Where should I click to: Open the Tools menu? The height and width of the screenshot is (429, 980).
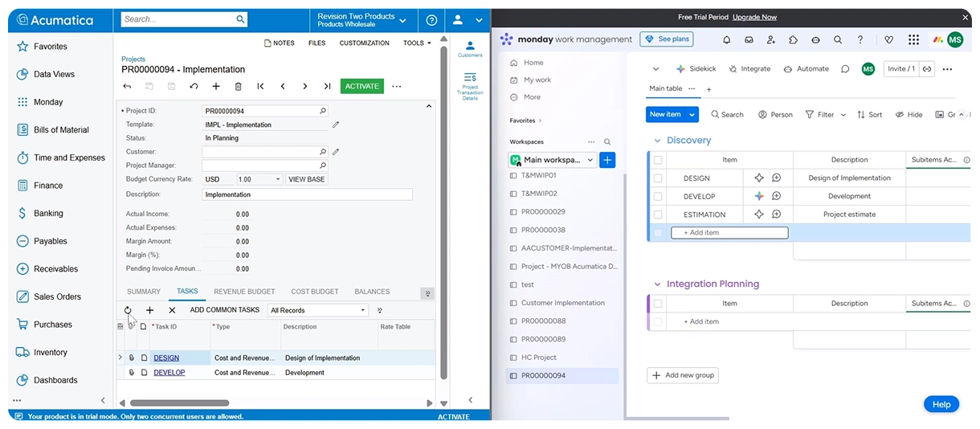click(x=417, y=43)
